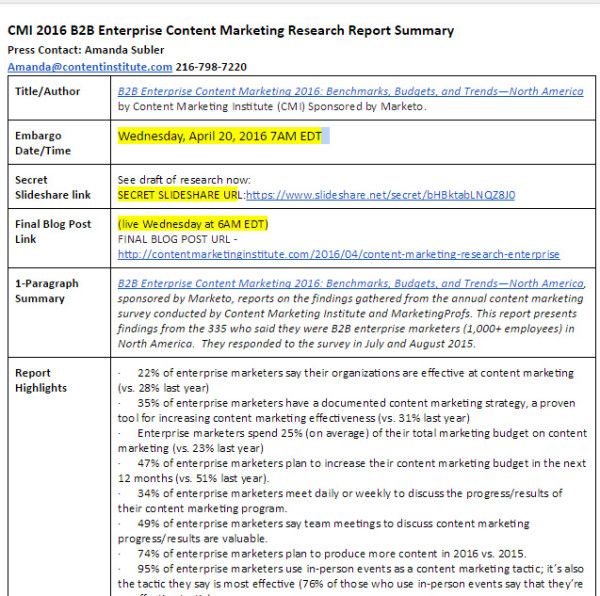Click the '1-Paragraph Summary' row label
600x596 pixels.
pyautogui.click(x=47, y=291)
